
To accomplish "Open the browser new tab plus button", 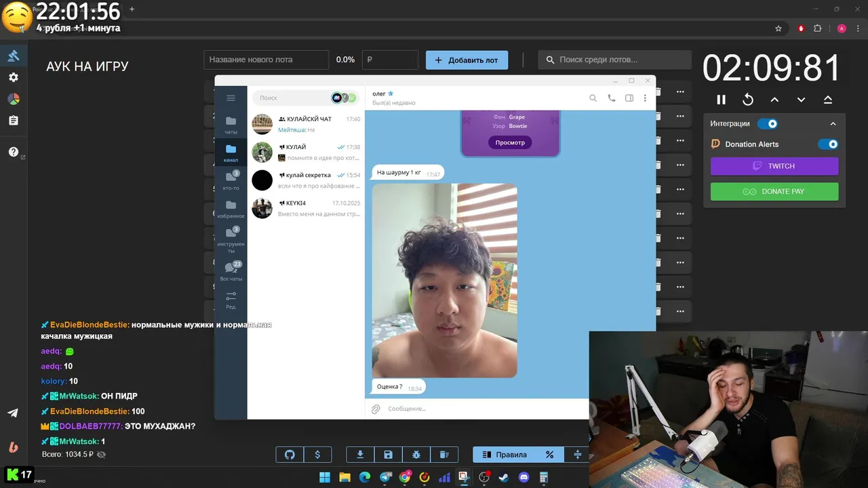I will tap(132, 9).
